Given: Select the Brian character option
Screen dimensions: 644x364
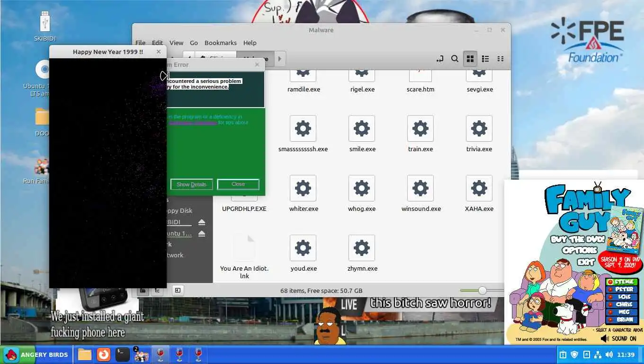Looking at the screenshot, I should pos(622,320).
